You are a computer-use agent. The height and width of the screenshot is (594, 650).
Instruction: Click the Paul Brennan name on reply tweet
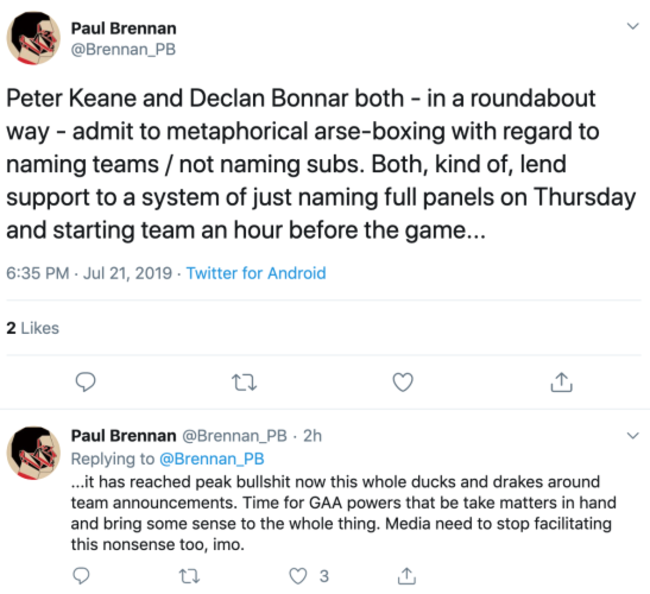pyautogui.click(x=123, y=436)
